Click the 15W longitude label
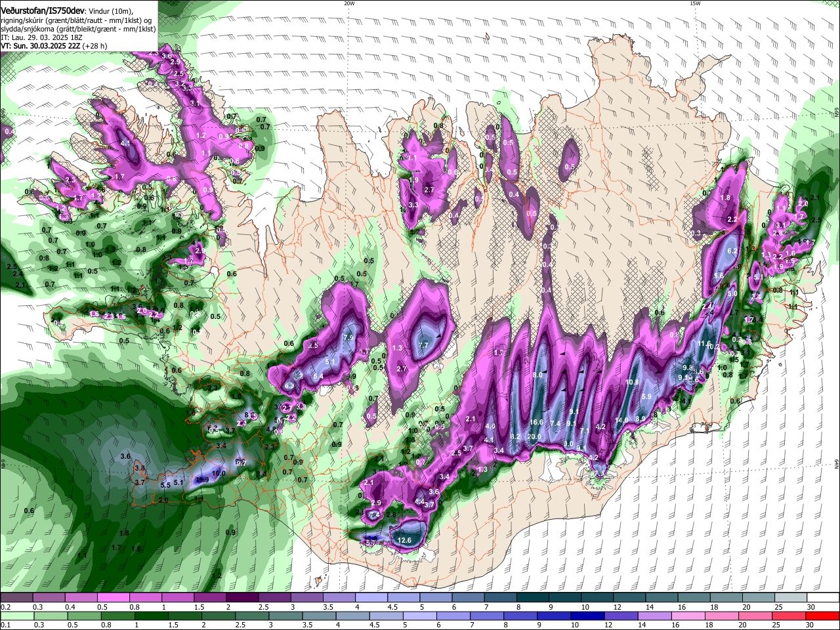Screen dimensions: 840x630 [694, 3]
